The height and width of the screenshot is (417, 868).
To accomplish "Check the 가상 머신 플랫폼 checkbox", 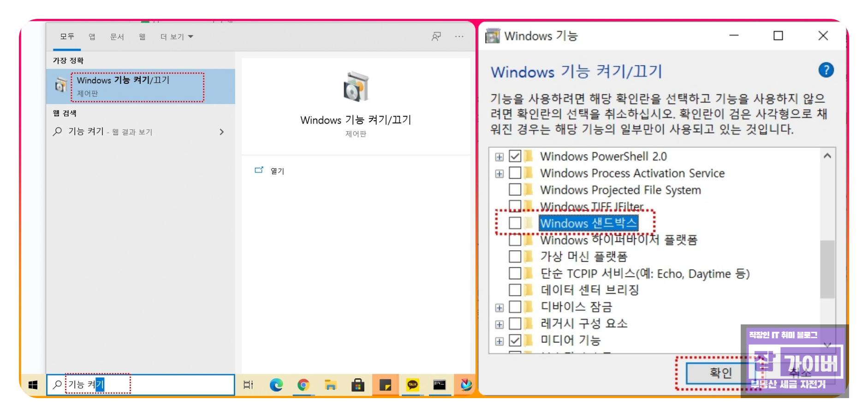I will [515, 257].
